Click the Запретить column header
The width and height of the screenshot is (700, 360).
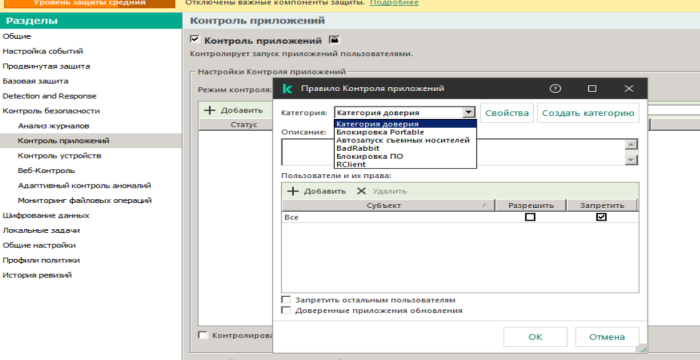602,205
